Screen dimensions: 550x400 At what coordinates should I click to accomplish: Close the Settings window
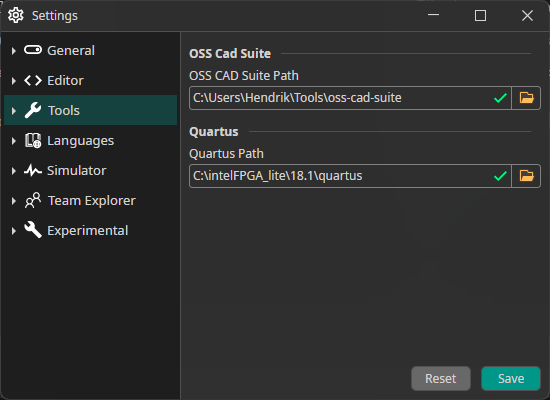[527, 15]
